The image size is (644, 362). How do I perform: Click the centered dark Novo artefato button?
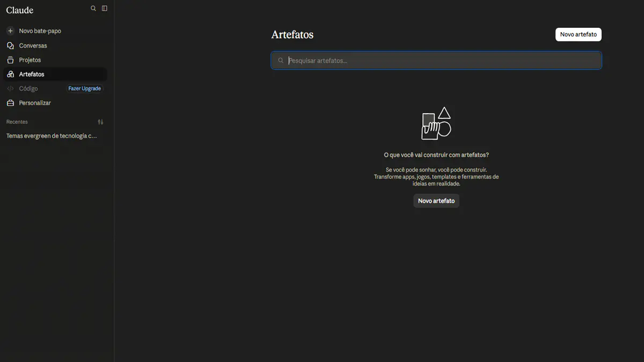(x=436, y=201)
